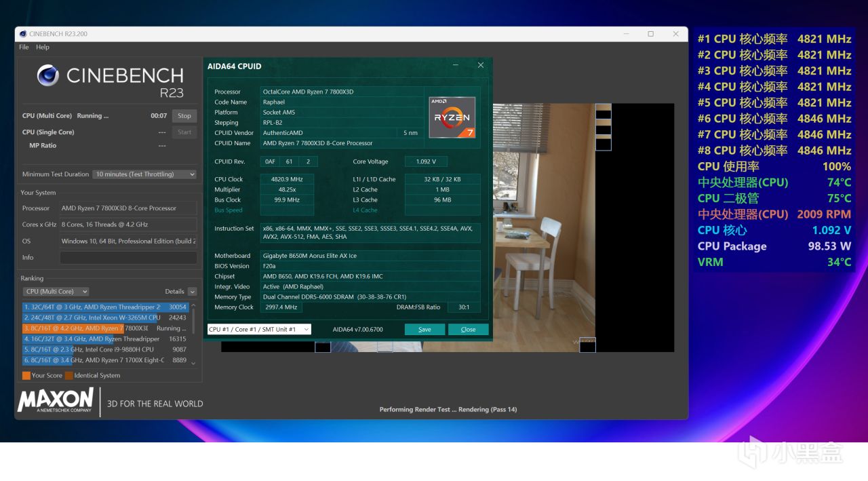868x481 pixels.
Task: Click the #8 CPU core frequency reading
Action: click(774, 150)
